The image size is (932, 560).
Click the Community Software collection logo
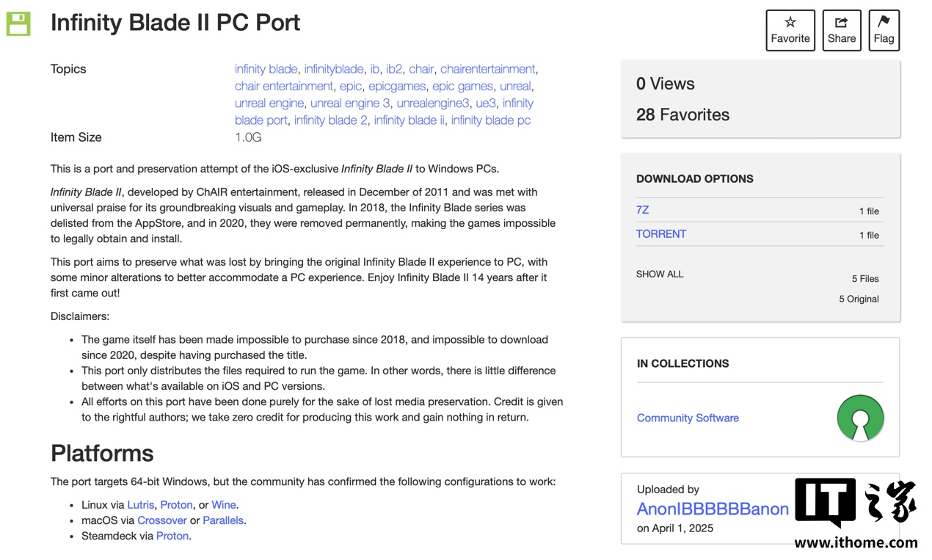pos(860,418)
